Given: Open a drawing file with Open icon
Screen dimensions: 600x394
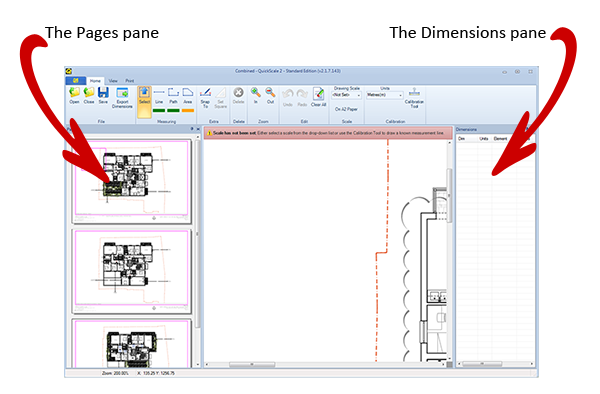Looking at the screenshot, I should tap(74, 95).
